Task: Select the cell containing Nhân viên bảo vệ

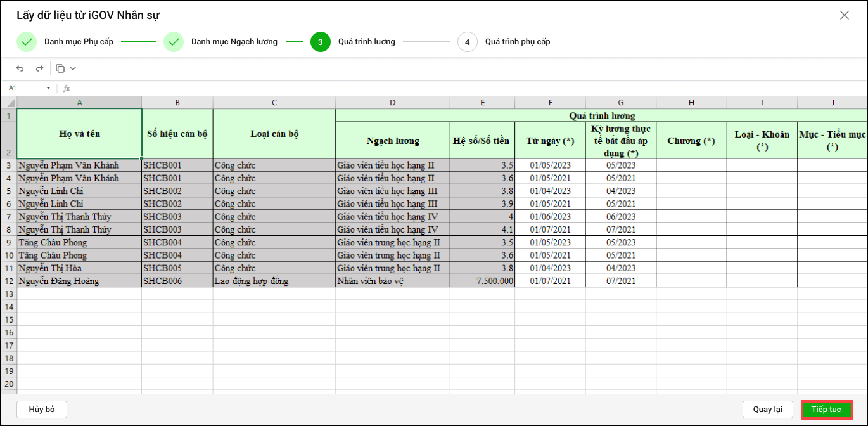Action: pos(393,281)
